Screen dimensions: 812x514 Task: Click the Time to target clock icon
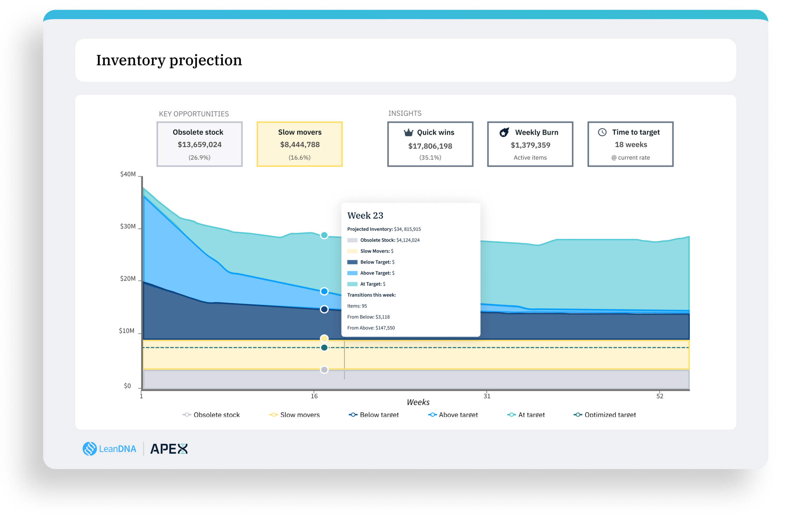(x=602, y=132)
